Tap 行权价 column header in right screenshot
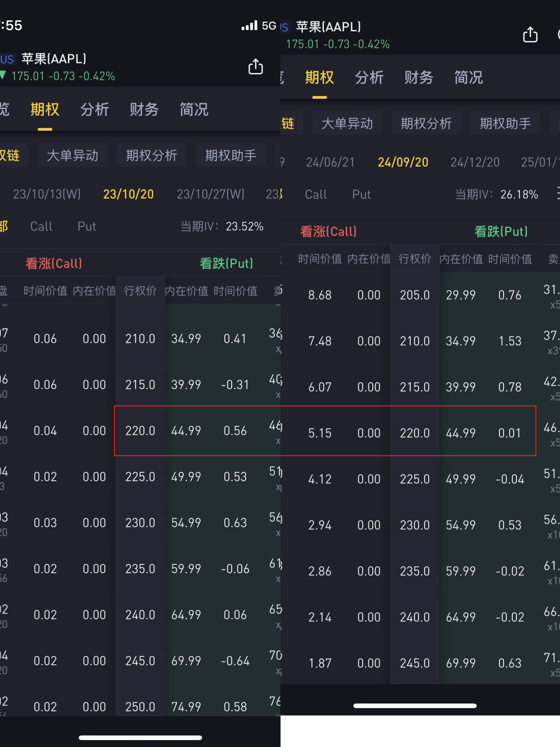This screenshot has height=747, width=560. (x=415, y=259)
